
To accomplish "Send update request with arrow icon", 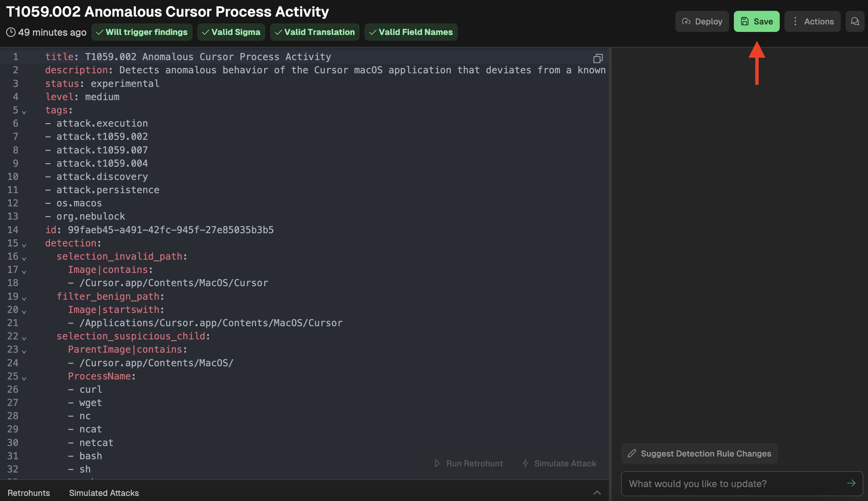I will pos(851,483).
